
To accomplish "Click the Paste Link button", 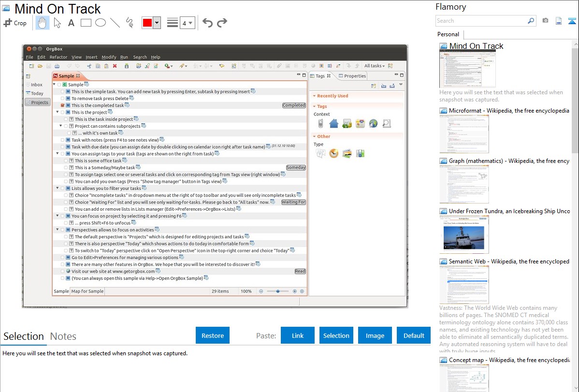I will [x=298, y=335].
